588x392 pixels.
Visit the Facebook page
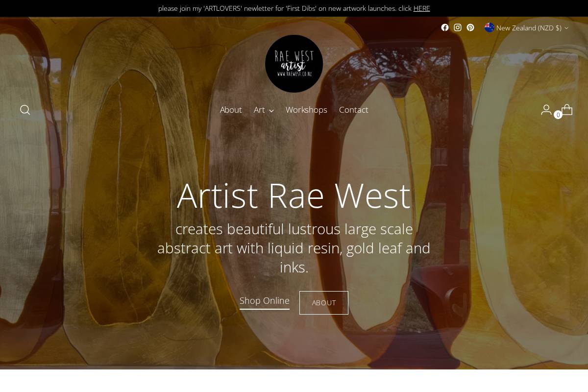tap(445, 27)
